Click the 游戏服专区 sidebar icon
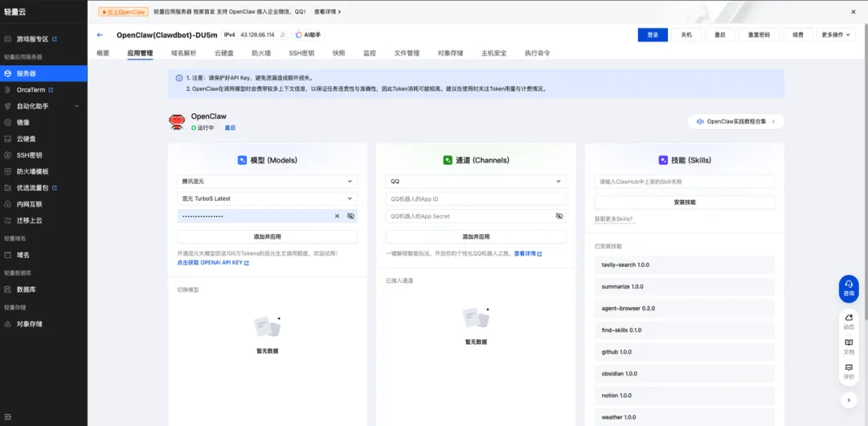The width and height of the screenshot is (868, 426). point(8,39)
